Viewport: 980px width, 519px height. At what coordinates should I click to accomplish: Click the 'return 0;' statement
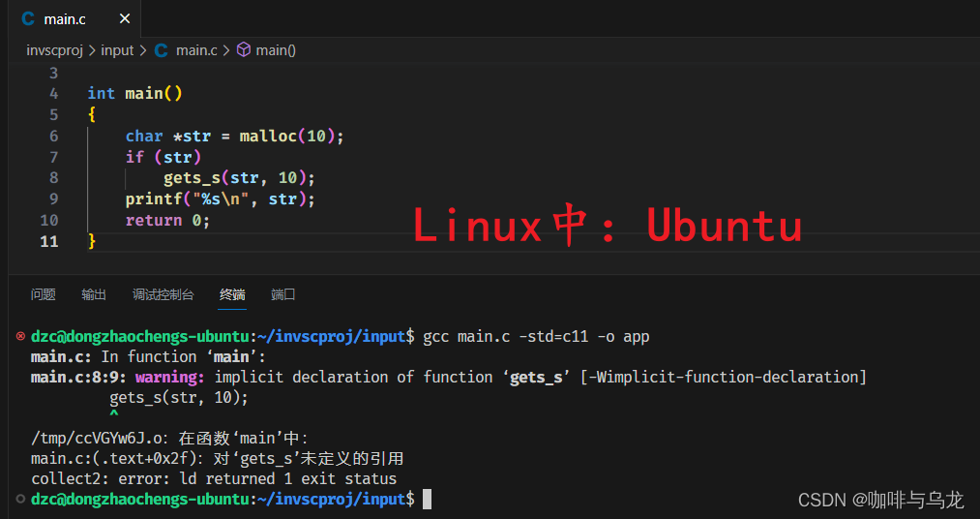[x=168, y=221]
